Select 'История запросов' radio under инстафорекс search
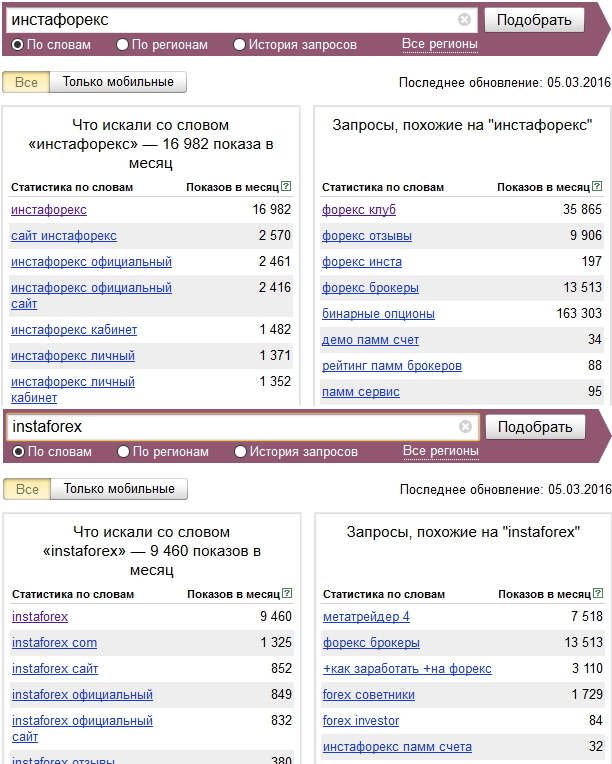The width and height of the screenshot is (612, 764). tap(239, 45)
